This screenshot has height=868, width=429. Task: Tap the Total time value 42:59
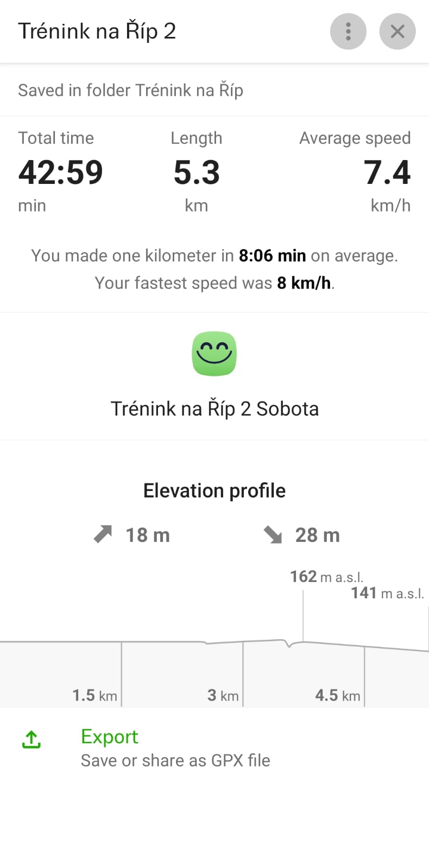click(x=60, y=173)
